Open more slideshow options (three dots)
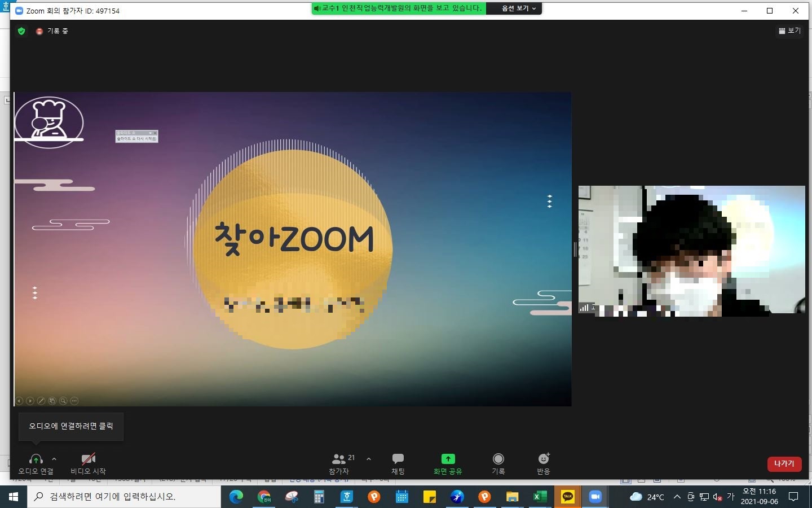This screenshot has width=812, height=508. [74, 401]
